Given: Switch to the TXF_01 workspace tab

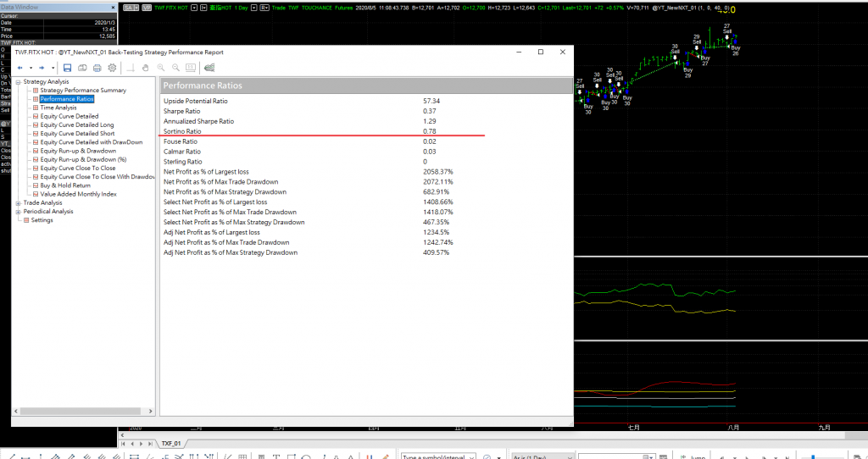Looking at the screenshot, I should (x=170, y=444).
